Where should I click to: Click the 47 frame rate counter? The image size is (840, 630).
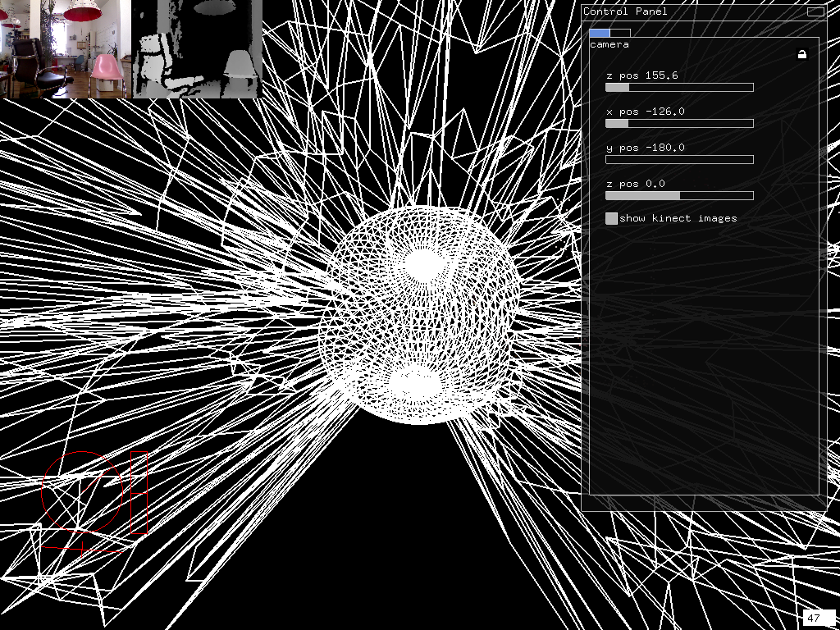click(x=819, y=618)
